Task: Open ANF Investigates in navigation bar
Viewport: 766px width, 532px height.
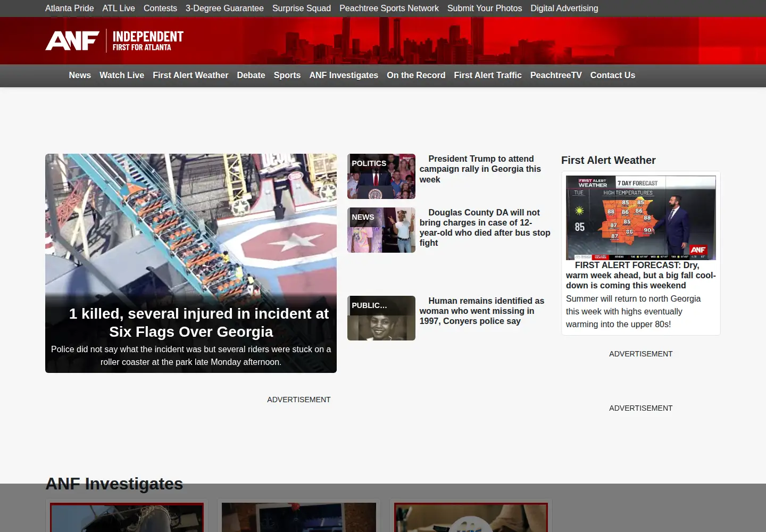Action: pyautogui.click(x=344, y=76)
